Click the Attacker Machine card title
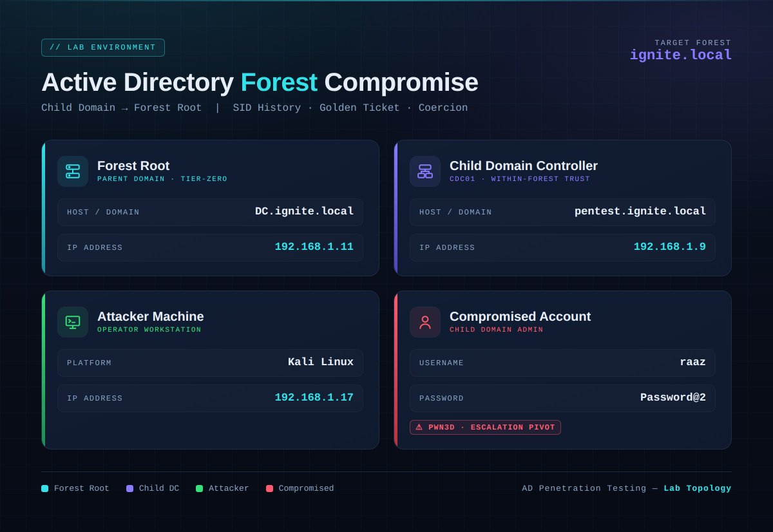 pos(151,316)
